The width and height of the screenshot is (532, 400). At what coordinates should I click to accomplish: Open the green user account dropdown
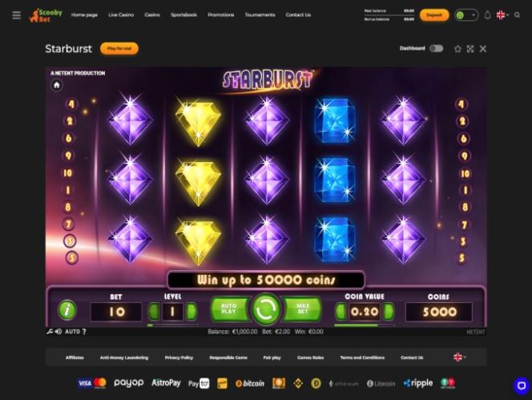pyautogui.click(x=466, y=15)
